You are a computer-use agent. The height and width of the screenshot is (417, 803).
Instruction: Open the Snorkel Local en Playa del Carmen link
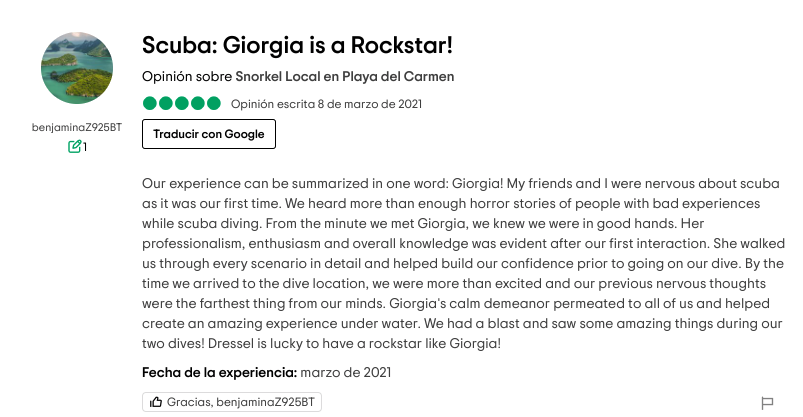pos(345,76)
